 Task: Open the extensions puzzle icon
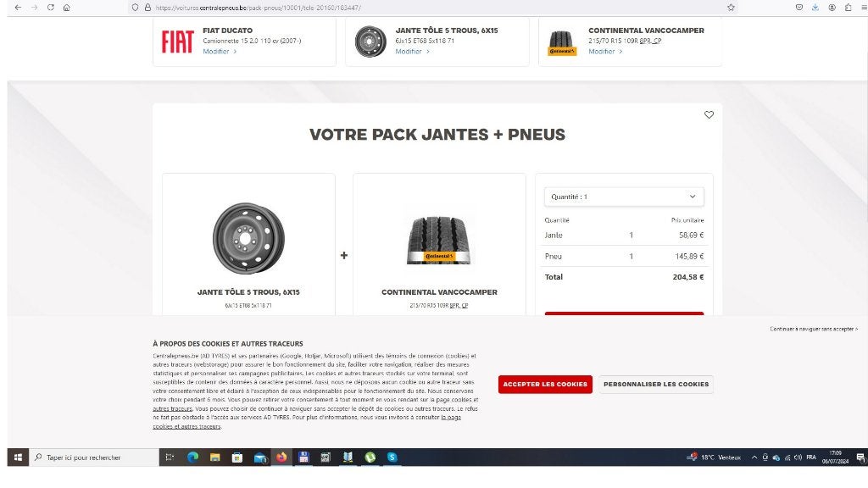coord(848,8)
